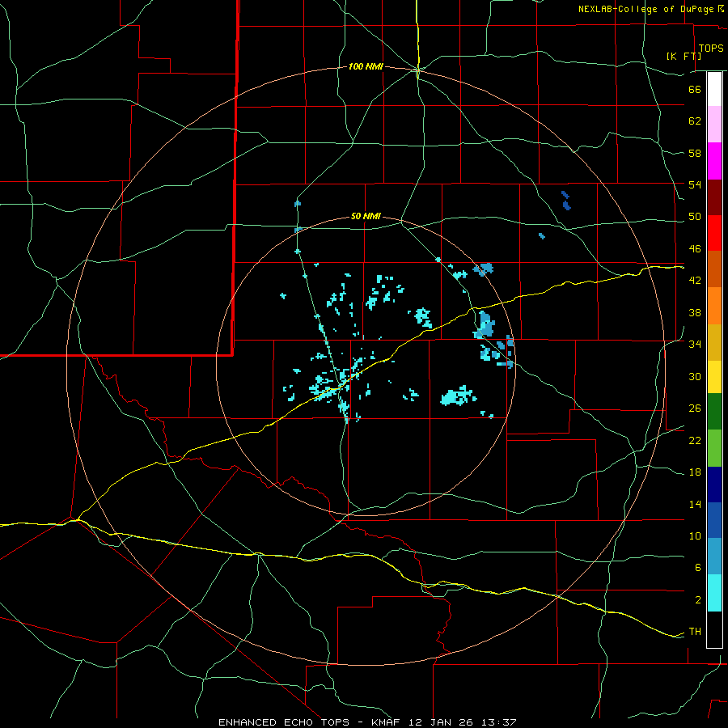Click the "NEXLAB-College of DuPage" credit text
Viewport: 728px width, 728px height.
(645, 9)
